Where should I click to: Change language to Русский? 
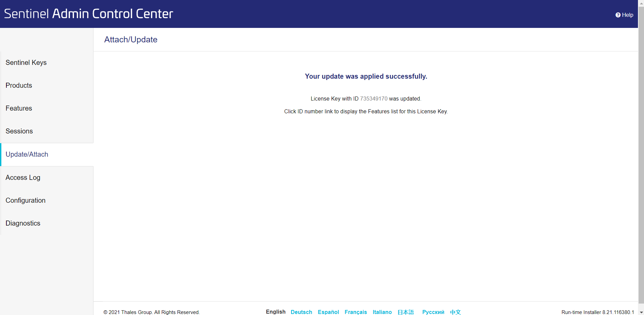coord(433,312)
